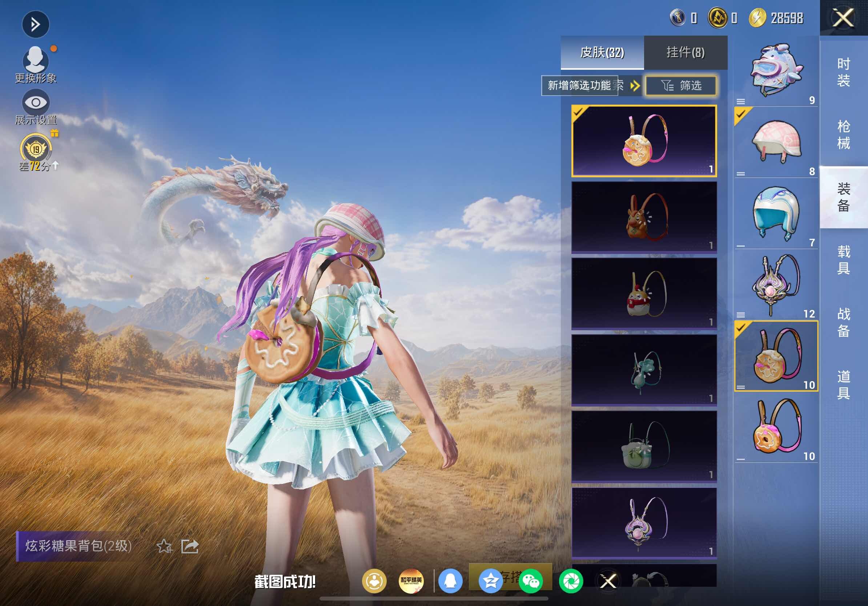The width and height of the screenshot is (868, 606).
Task: Open the 筛选 filter button
Action: tap(681, 85)
